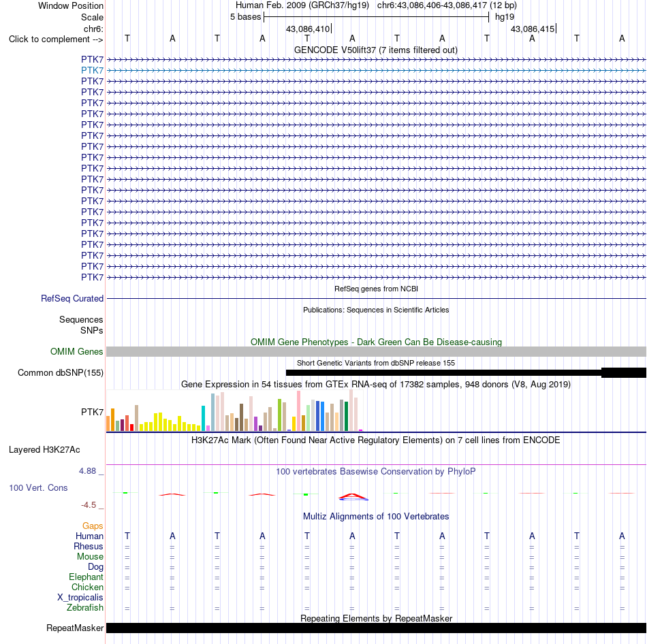Click the tall pink bar in GTEx chart

click(298, 411)
